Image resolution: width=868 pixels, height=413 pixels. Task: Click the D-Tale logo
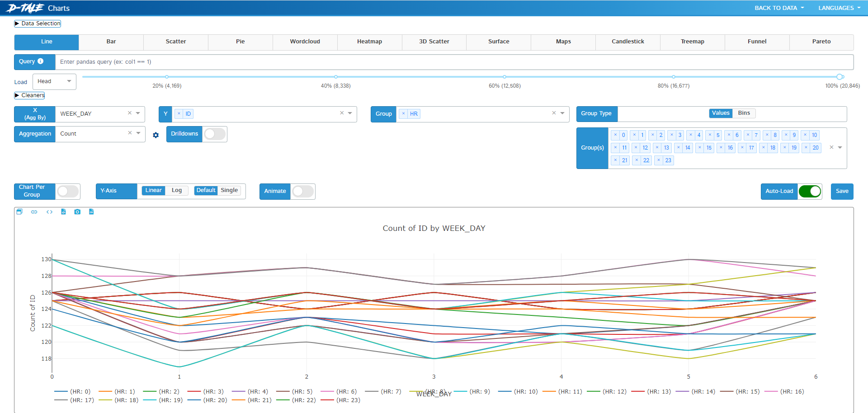coord(25,8)
